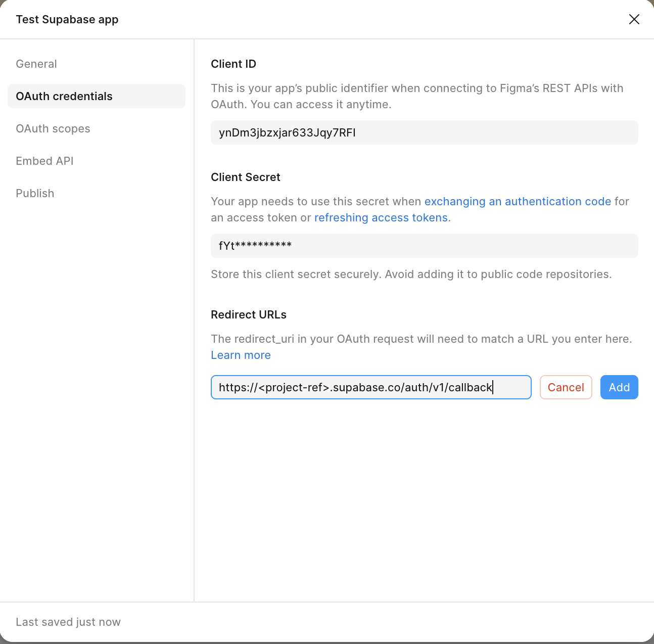Click the Client Secret security warning text
654x644 pixels.
pos(411,274)
